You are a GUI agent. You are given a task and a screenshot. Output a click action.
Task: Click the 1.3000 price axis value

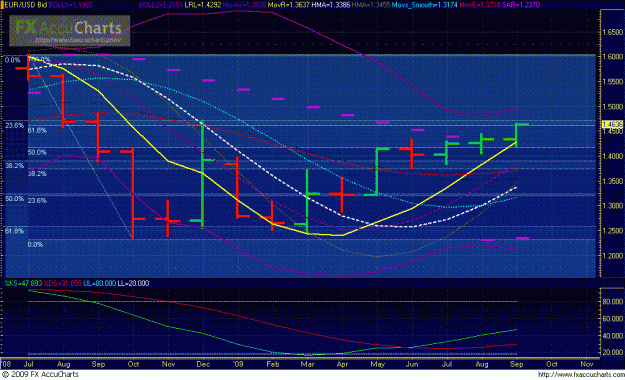[613, 206]
